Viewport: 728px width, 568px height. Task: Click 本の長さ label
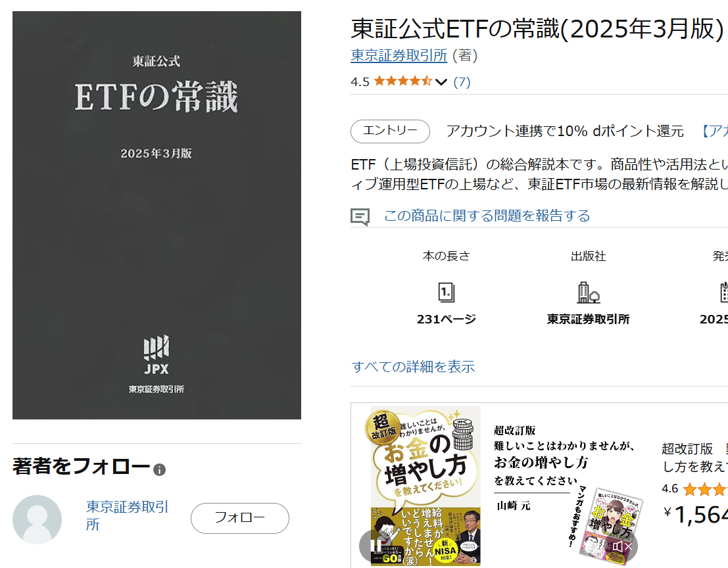click(446, 256)
